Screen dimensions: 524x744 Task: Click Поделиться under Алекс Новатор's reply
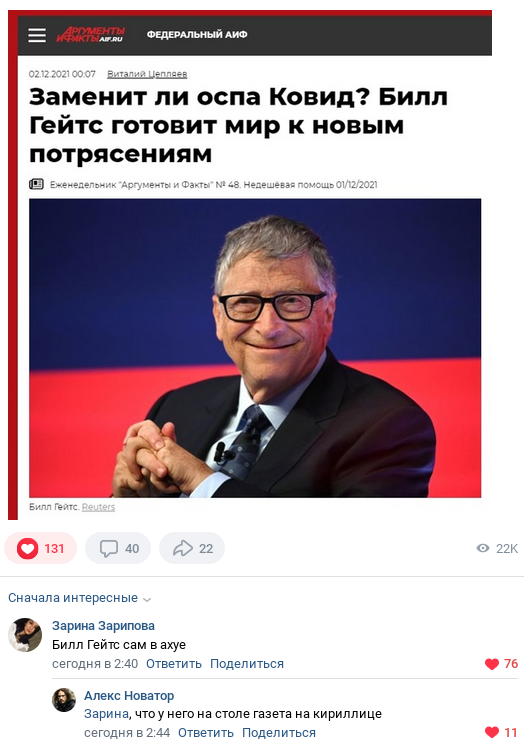(279, 733)
